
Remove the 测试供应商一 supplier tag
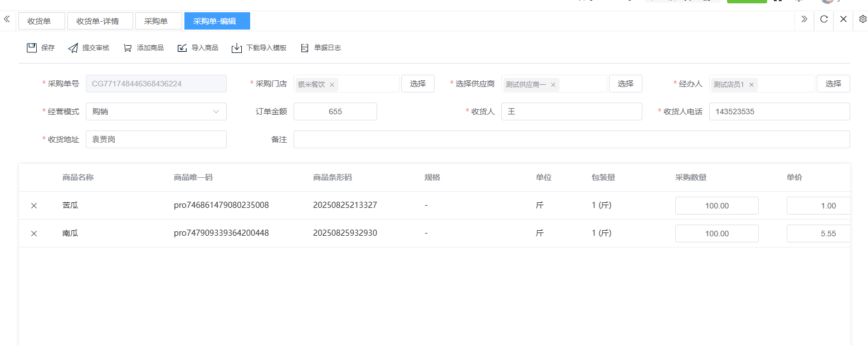(x=553, y=85)
